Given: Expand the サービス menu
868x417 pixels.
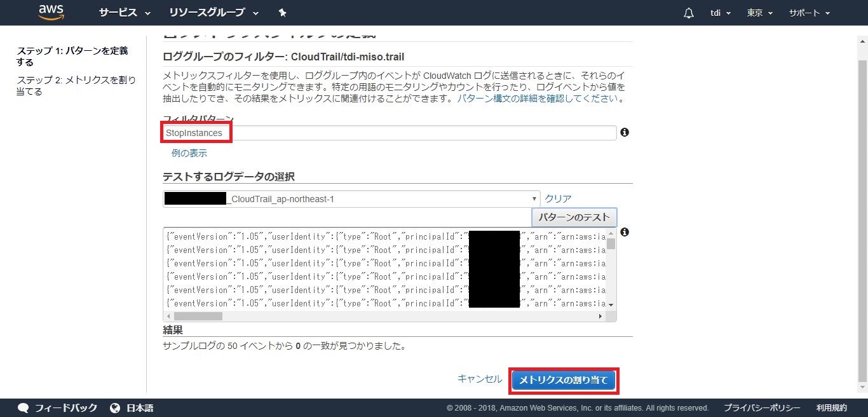Looking at the screenshot, I should click(125, 13).
